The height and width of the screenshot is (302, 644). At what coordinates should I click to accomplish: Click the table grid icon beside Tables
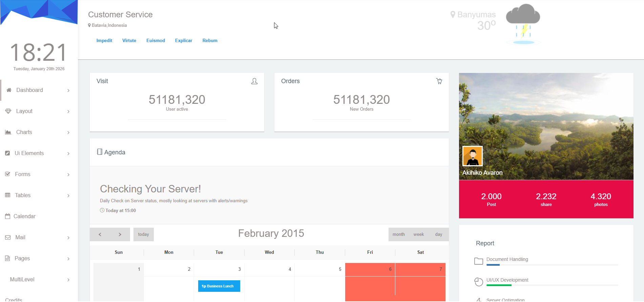8,195
